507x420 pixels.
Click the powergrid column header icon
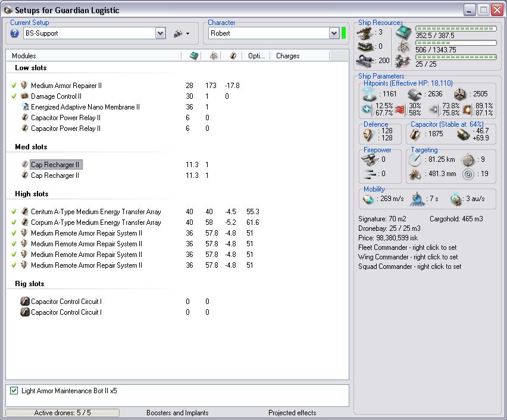pyautogui.click(x=214, y=55)
